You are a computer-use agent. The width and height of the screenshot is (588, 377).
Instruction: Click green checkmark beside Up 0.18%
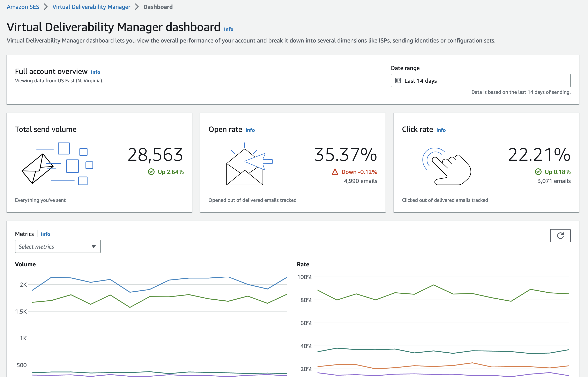(x=538, y=172)
